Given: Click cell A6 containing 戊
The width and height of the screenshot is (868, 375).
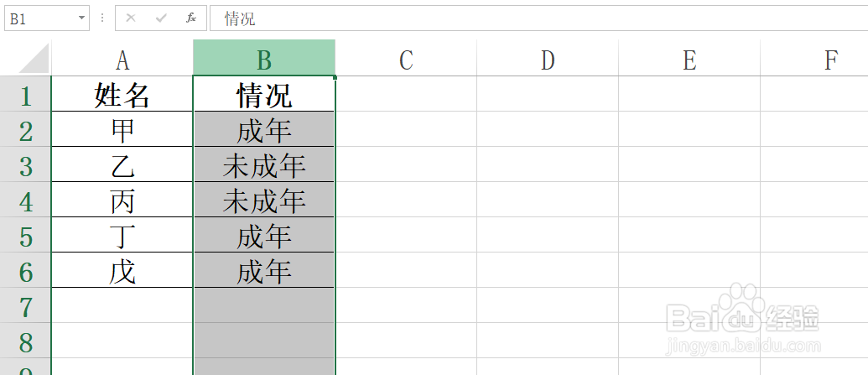Looking at the screenshot, I should (x=122, y=271).
